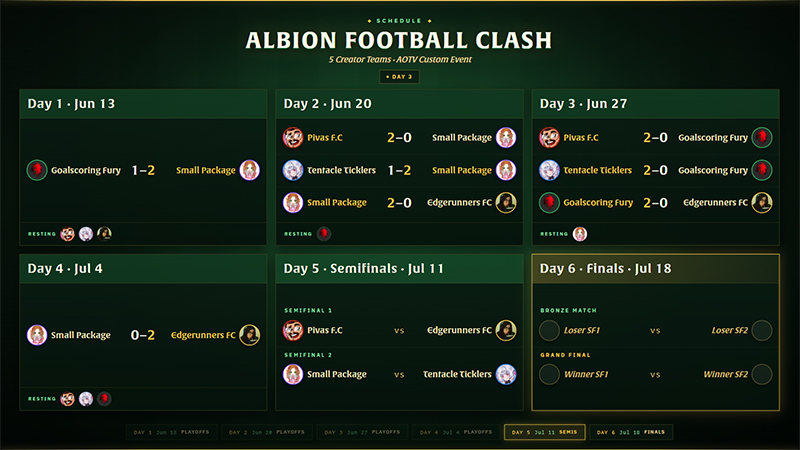Click the empty Winner SF2 team placeholder
800x450 pixels.
pos(762,374)
